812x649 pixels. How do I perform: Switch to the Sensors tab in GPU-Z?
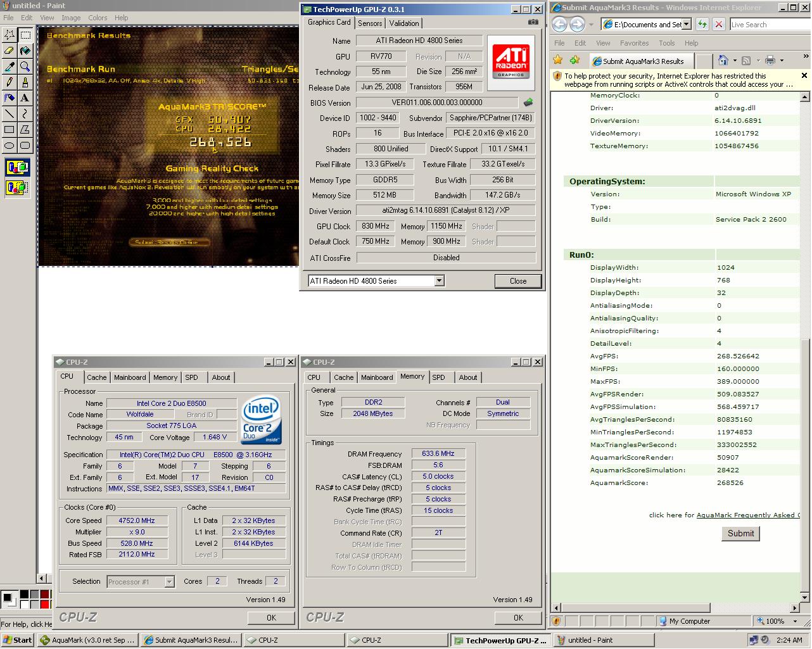370,23
